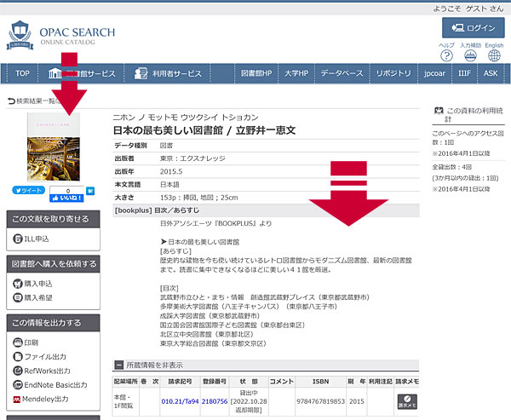Open the IIIF navigation item
The width and height of the screenshot is (511, 420).
(x=464, y=73)
